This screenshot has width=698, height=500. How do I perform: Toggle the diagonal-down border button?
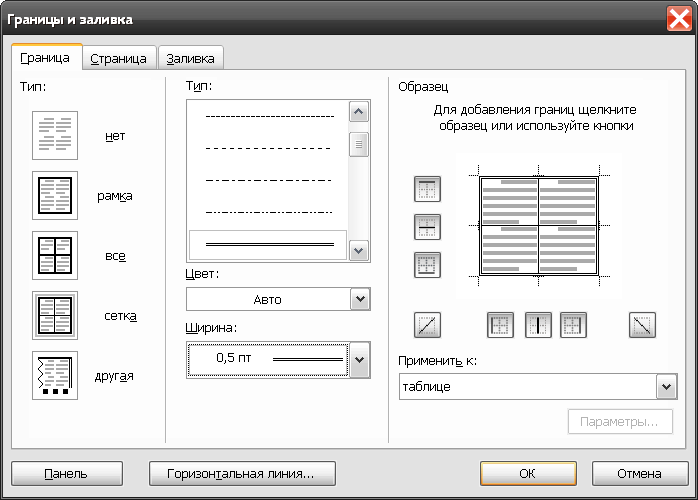tap(642, 325)
